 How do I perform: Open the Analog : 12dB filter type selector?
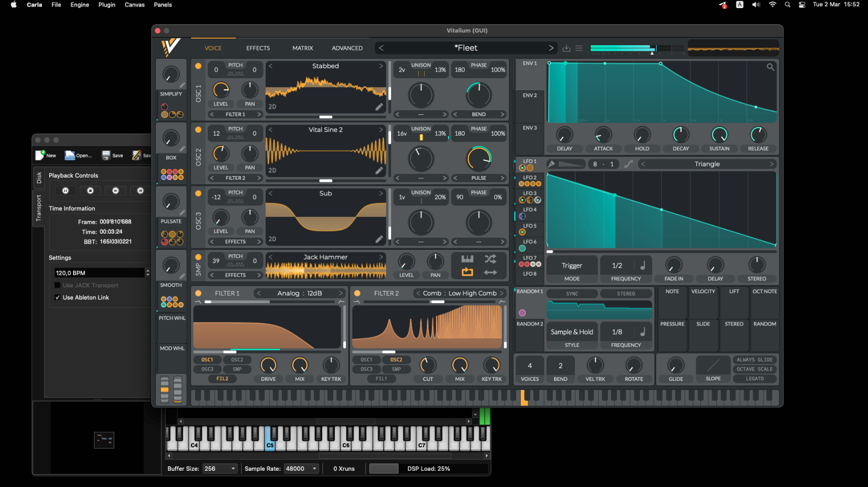(300, 293)
